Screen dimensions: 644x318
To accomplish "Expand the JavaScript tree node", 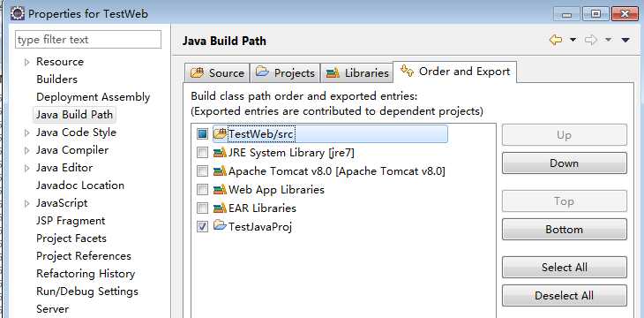I will coord(27,204).
